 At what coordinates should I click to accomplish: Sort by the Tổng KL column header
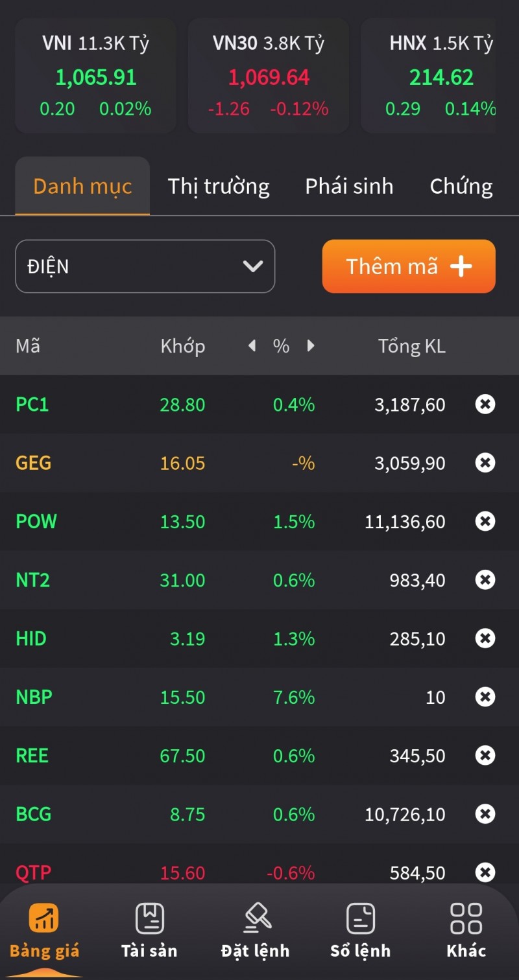(411, 346)
